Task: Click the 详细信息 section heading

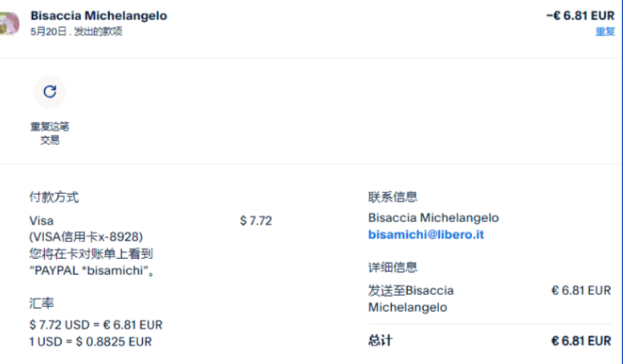Action: pyautogui.click(x=393, y=268)
